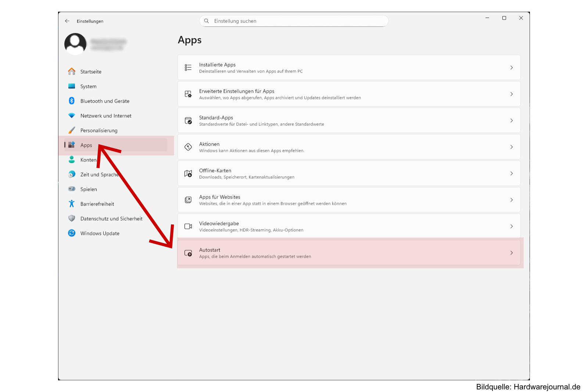This screenshot has height=392, width=588.
Task: Click the Offline-Karten map icon
Action: (188, 173)
